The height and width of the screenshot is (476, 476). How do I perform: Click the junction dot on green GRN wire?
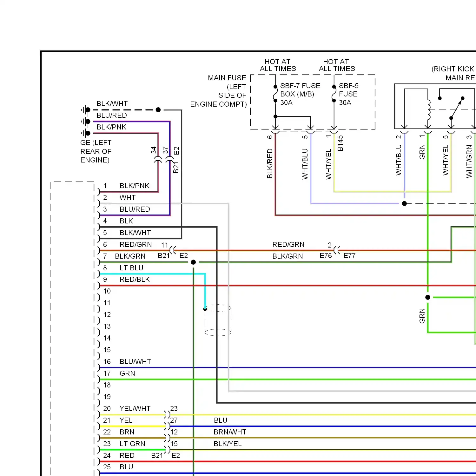[x=428, y=297]
